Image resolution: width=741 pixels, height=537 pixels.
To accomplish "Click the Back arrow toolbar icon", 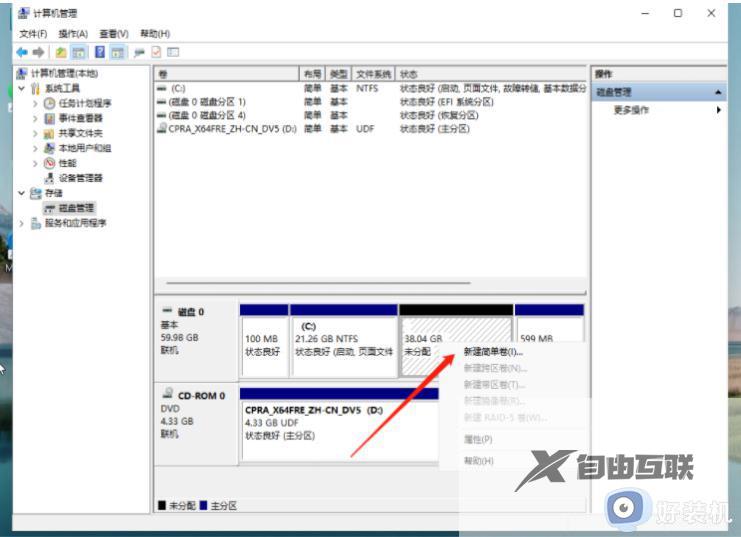I will click(x=22, y=52).
